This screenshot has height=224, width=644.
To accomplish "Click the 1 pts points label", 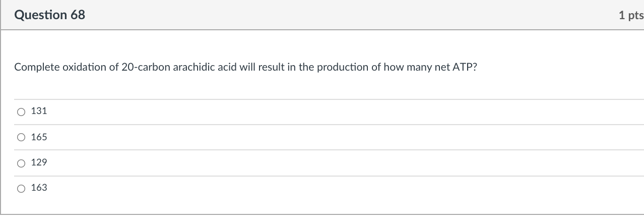I will [x=630, y=16].
